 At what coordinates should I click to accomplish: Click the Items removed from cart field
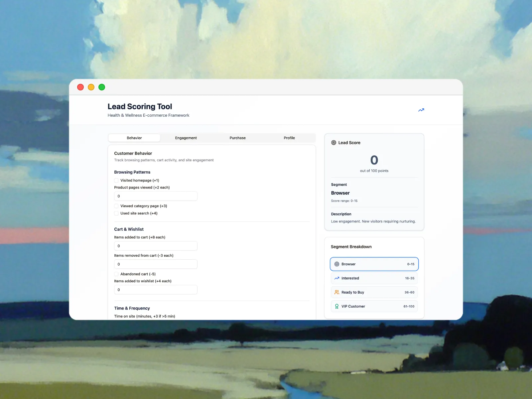click(156, 264)
